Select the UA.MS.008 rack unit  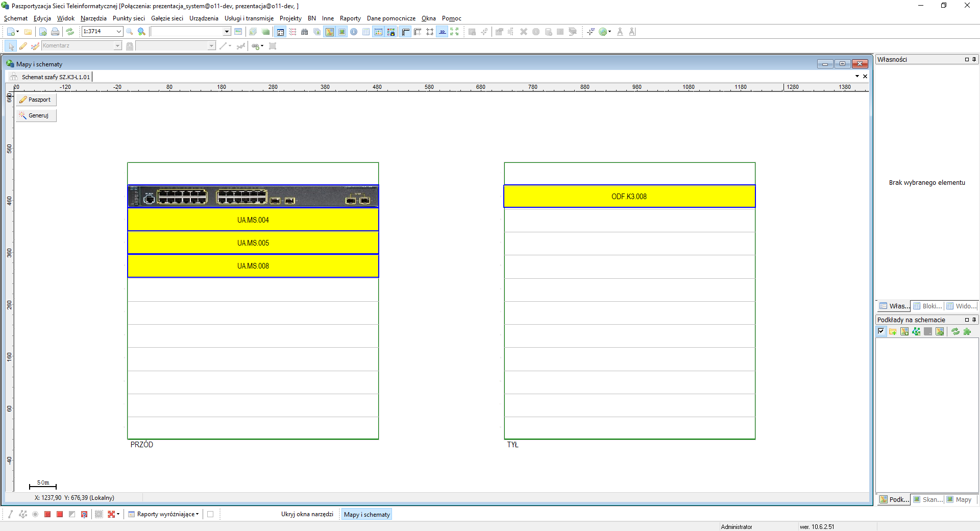pos(253,266)
